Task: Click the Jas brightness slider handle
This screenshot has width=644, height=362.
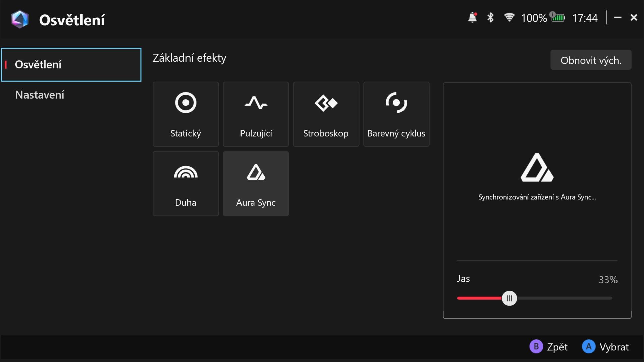Action: tap(509, 298)
